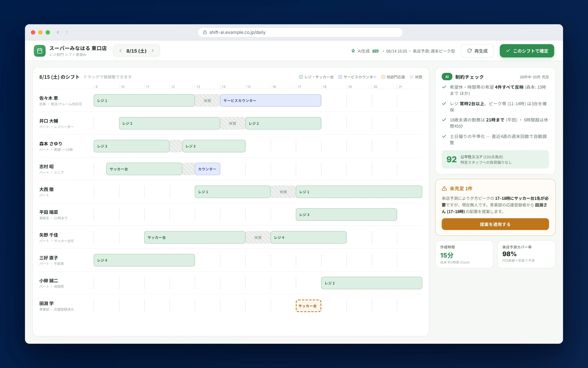
Task: Click the checkmark beside 希望休・時間帯の希望
Action: click(444, 87)
